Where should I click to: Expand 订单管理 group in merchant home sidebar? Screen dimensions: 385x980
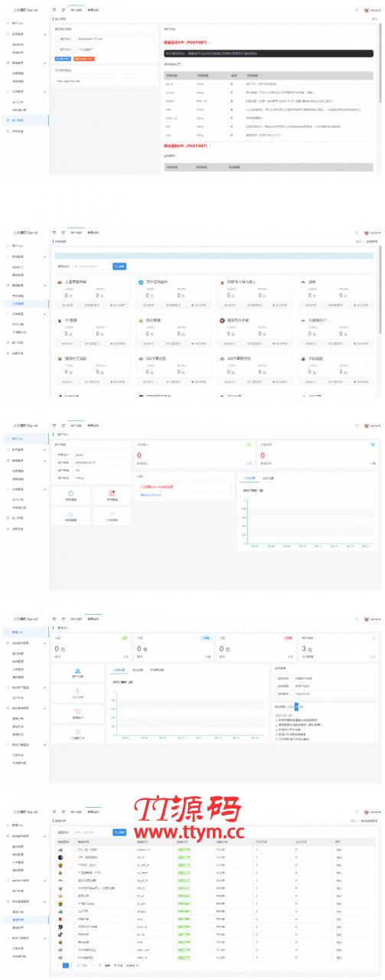[24, 488]
